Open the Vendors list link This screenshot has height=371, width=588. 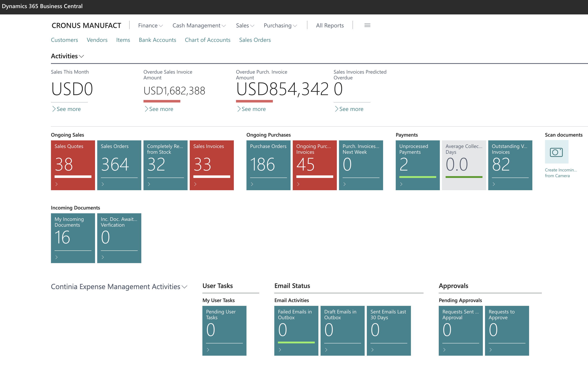97,40
